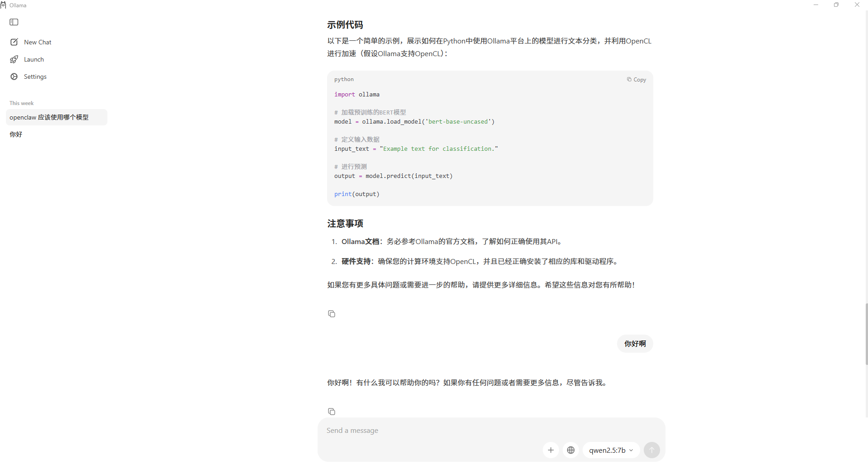Copy the '你好啊！有什么我可以帮助' response
868x465 pixels.
332,412
